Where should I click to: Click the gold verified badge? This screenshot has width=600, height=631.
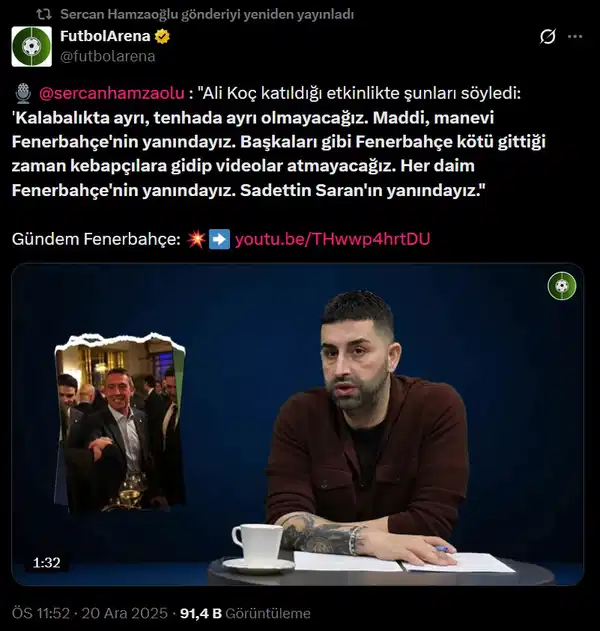click(x=162, y=36)
